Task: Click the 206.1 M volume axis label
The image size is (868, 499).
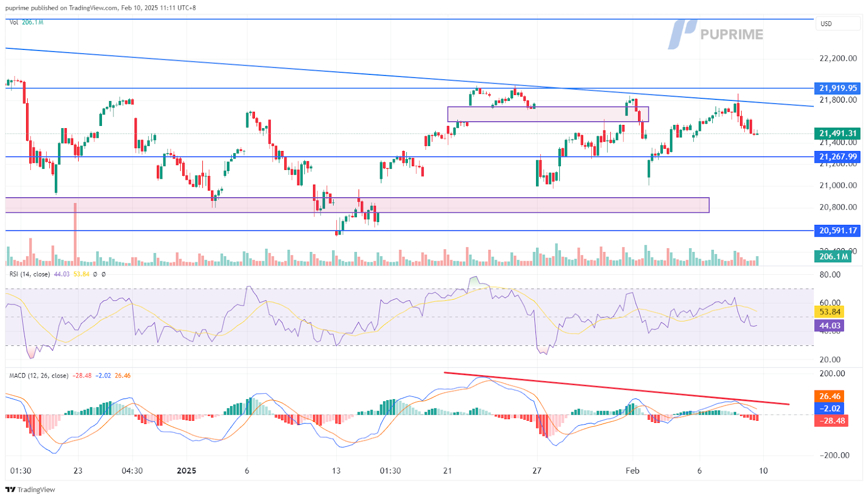Action: 833,257
